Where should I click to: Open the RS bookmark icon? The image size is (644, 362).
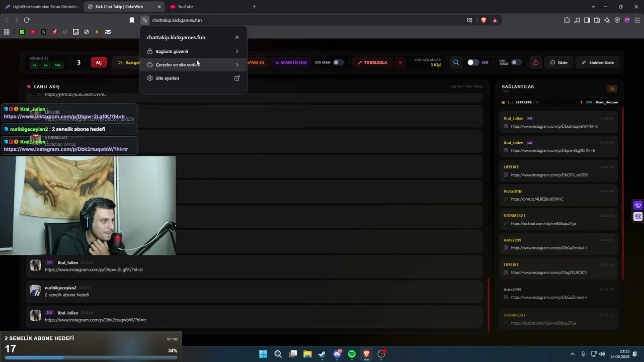pyautogui.click(x=108, y=32)
